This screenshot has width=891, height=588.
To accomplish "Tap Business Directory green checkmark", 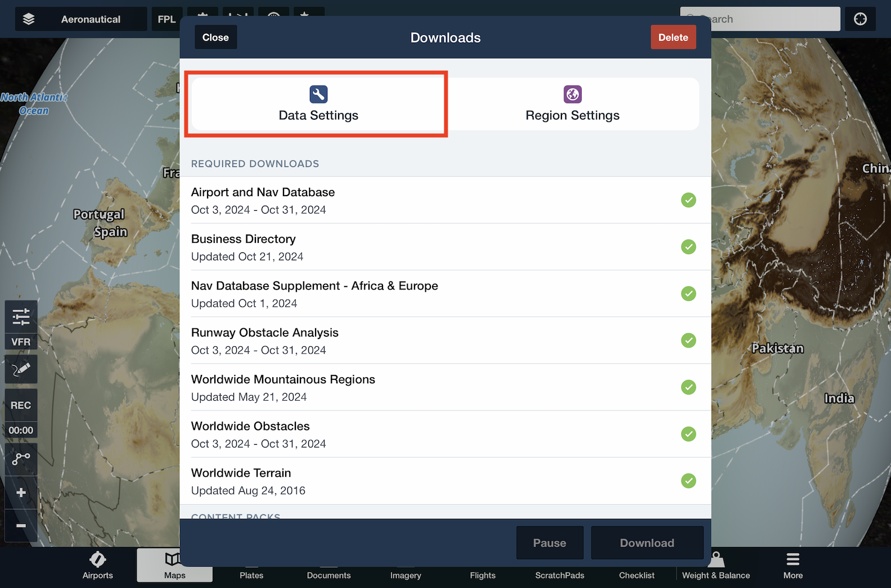I will point(688,247).
